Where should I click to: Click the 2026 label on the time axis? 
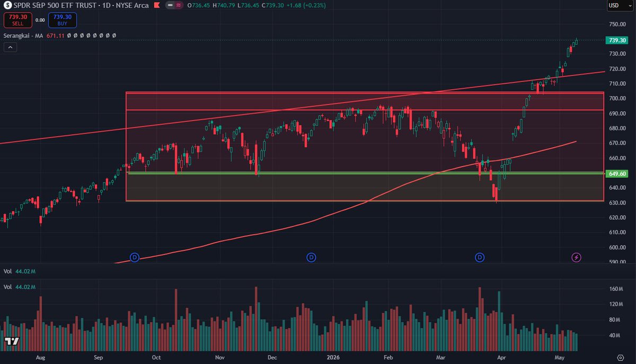click(x=333, y=358)
